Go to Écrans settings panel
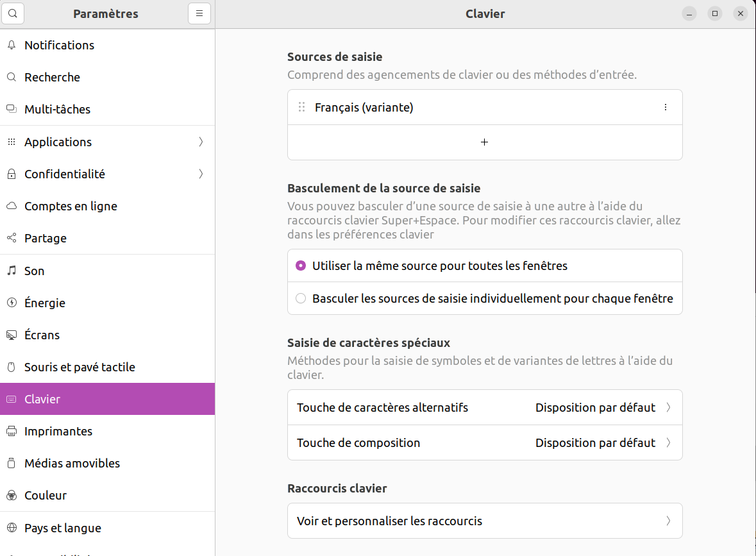This screenshot has width=756, height=556. (x=42, y=335)
